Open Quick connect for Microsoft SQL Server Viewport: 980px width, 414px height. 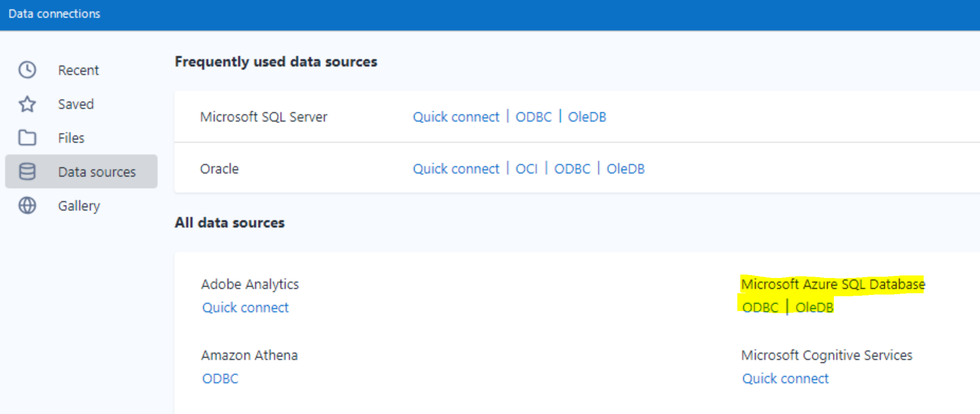[456, 117]
